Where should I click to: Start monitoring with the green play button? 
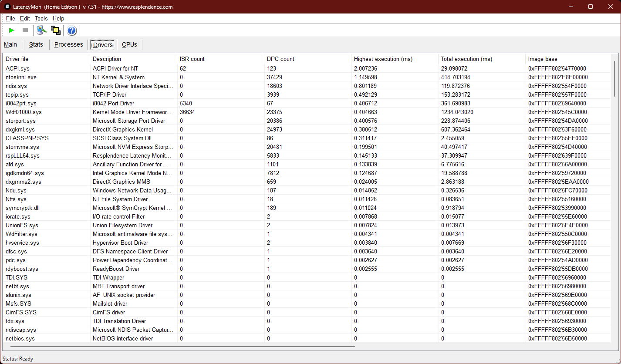point(12,30)
